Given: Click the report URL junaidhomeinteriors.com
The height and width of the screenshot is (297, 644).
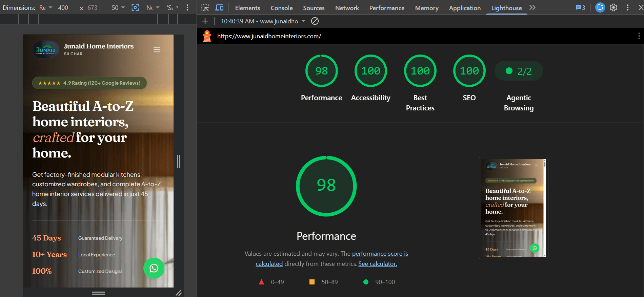Looking at the screenshot, I should click(269, 36).
